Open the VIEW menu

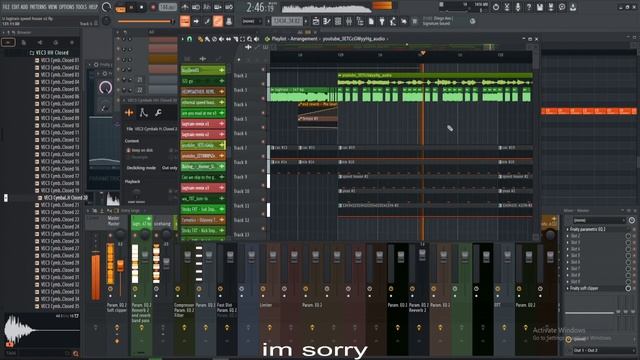pos(53,7)
